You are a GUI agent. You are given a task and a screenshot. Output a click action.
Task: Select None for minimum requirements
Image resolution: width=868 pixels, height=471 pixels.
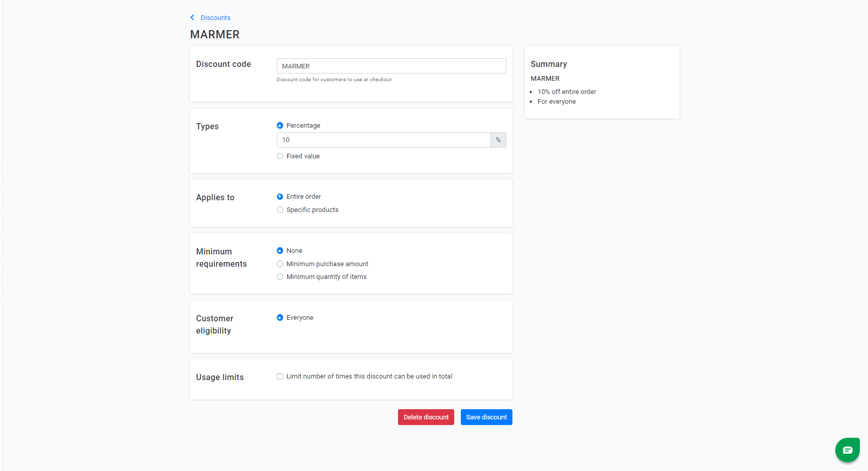point(280,251)
